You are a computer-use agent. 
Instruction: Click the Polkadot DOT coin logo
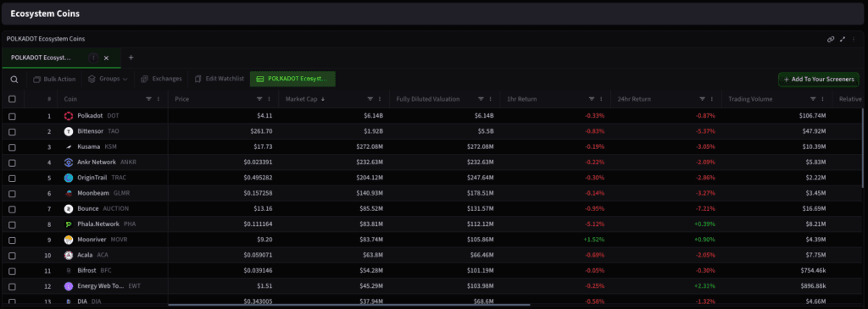coord(69,116)
